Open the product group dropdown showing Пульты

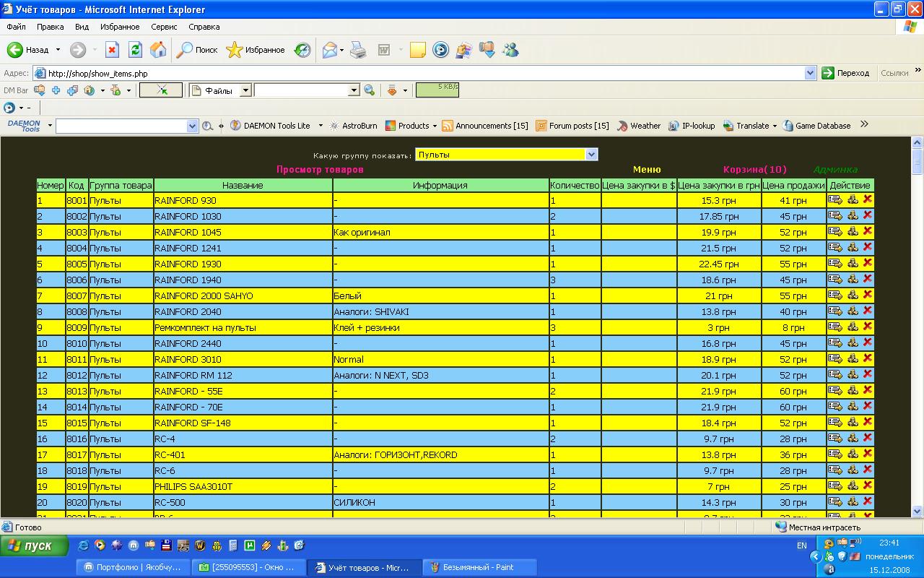tap(591, 155)
